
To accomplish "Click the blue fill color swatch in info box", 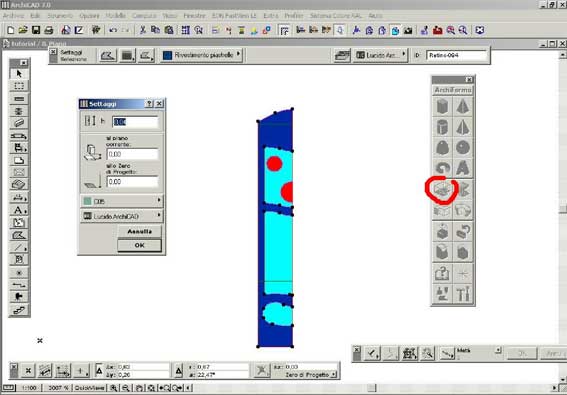I will [x=167, y=55].
